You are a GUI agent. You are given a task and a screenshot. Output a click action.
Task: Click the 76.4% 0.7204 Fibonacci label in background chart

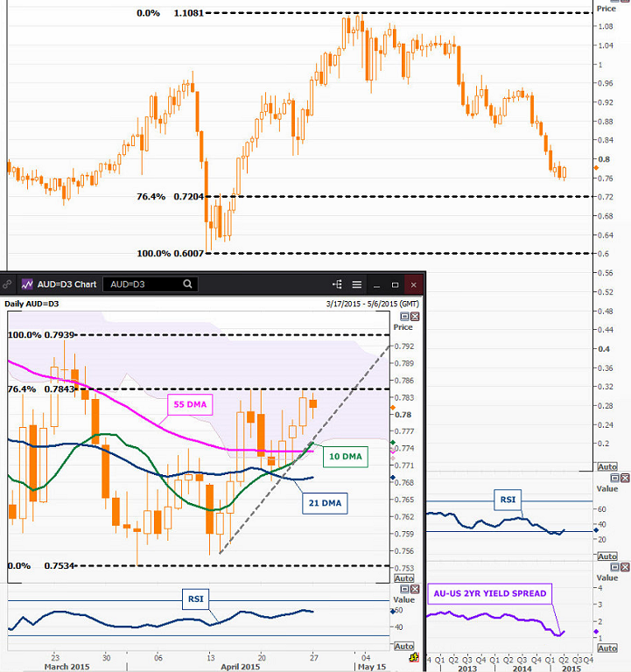[170, 197]
